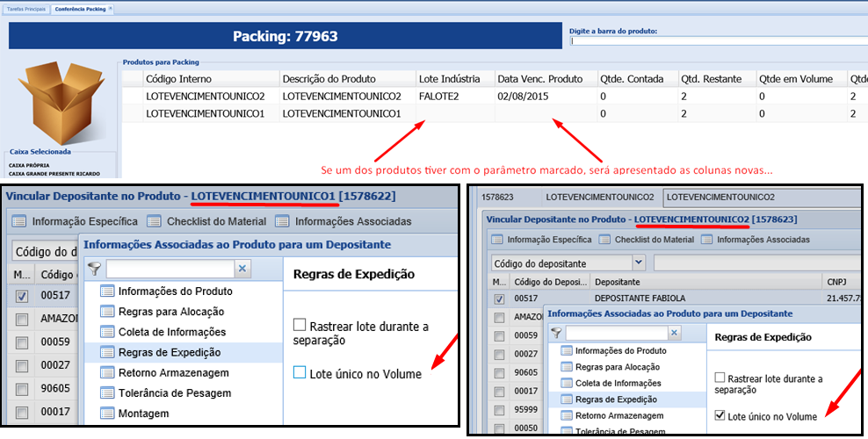
Task: Click Retorno Armazenagem icon in LOTEVENCIMENTOUNICO1 window
Action: [x=107, y=372]
